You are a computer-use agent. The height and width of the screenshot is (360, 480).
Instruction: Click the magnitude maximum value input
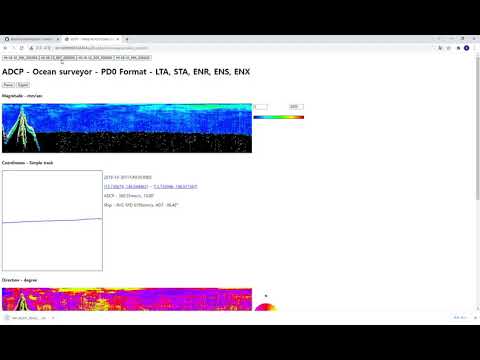point(296,107)
